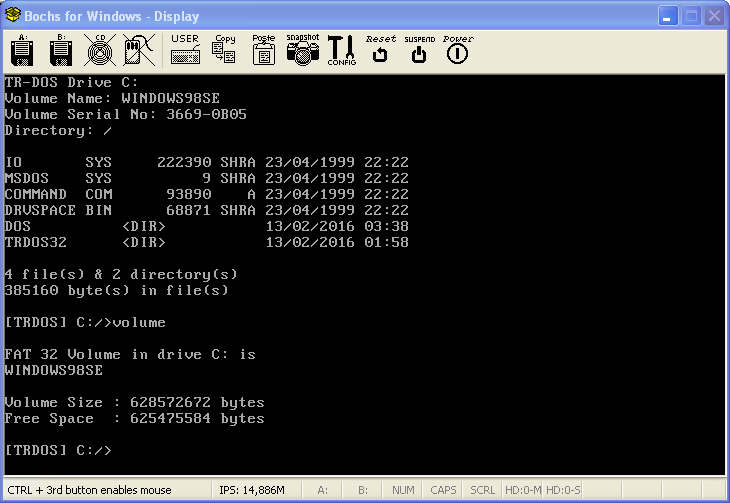The height and width of the screenshot is (503, 730).
Task: Click the Copy toolbar icon
Action: pyautogui.click(x=224, y=49)
